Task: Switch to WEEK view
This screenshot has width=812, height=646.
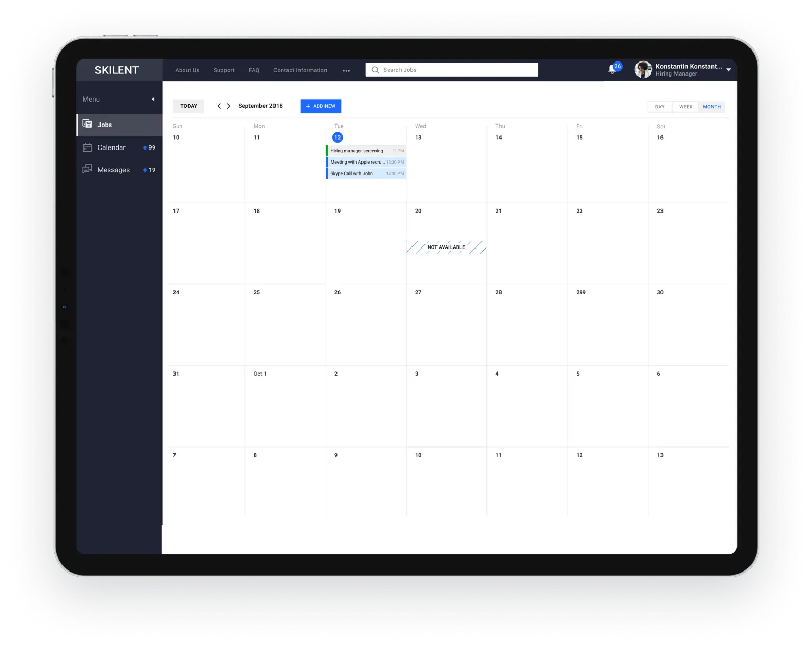Action: (686, 107)
